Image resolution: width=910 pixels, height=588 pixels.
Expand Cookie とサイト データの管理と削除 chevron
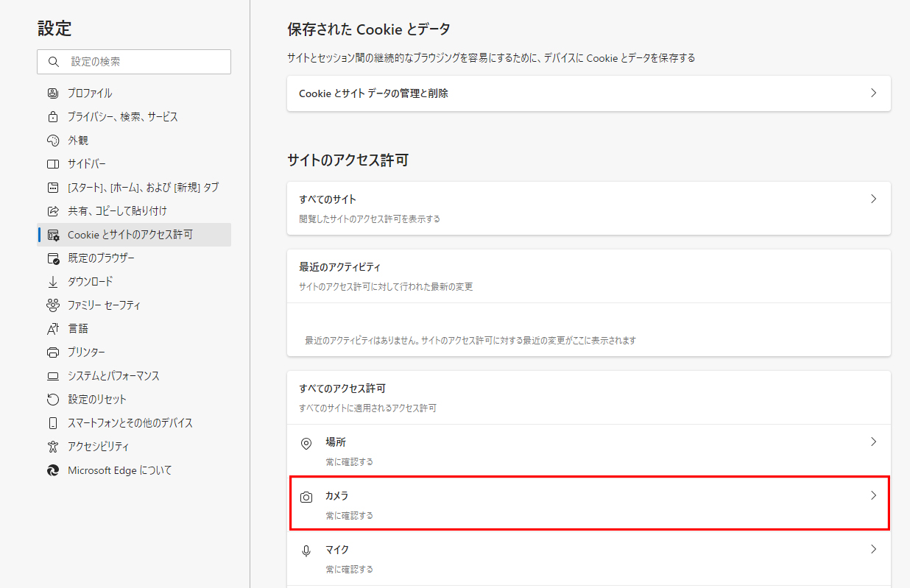click(x=873, y=93)
